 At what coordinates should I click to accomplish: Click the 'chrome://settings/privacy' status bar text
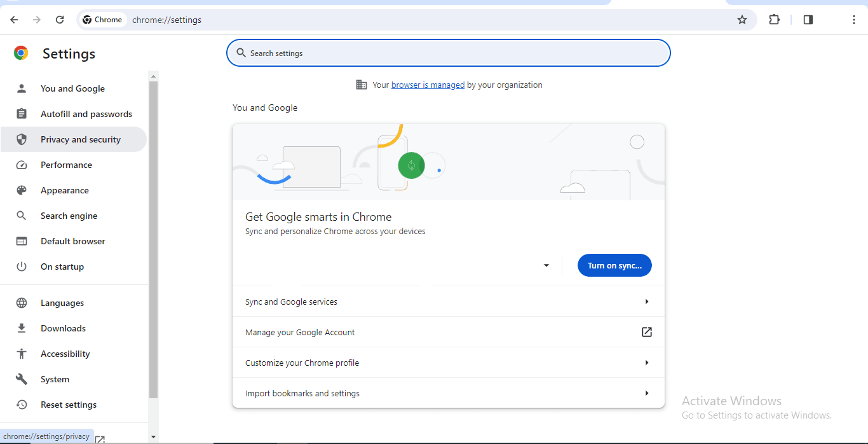46,436
